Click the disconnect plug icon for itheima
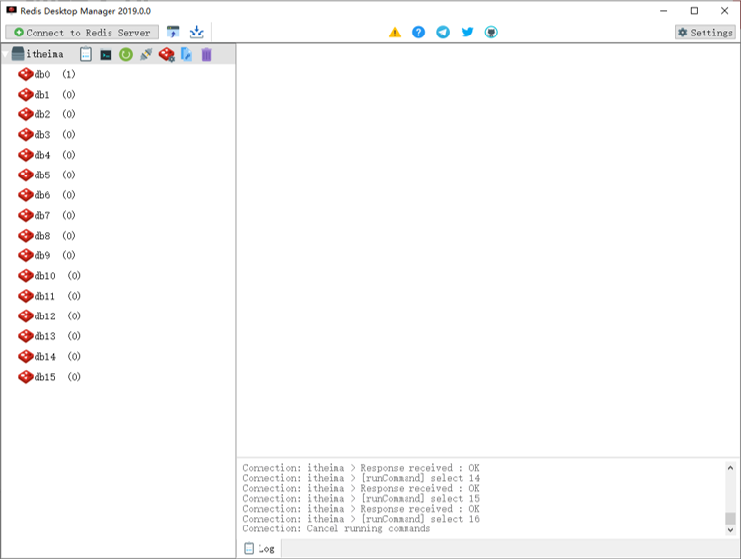Image resolution: width=742 pixels, height=560 pixels. (x=146, y=55)
